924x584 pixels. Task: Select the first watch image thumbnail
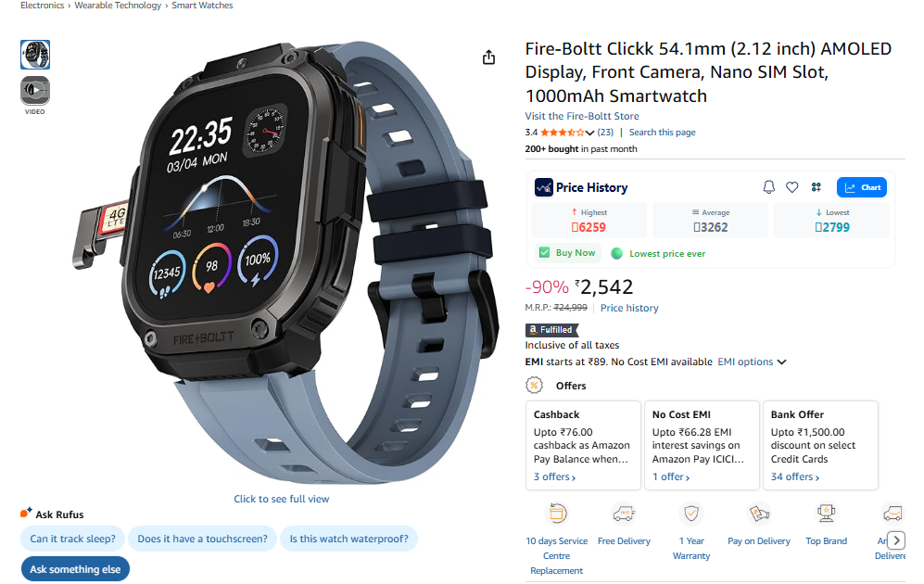pos(35,55)
